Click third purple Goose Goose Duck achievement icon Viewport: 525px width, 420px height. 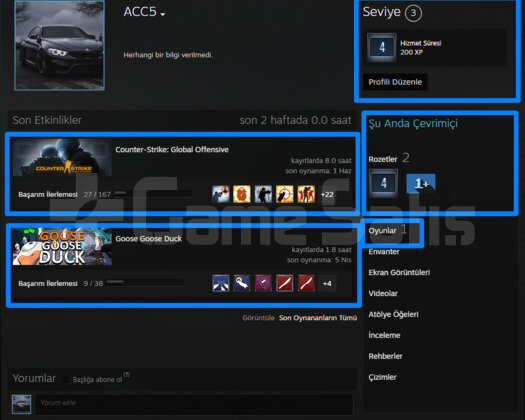click(x=263, y=283)
